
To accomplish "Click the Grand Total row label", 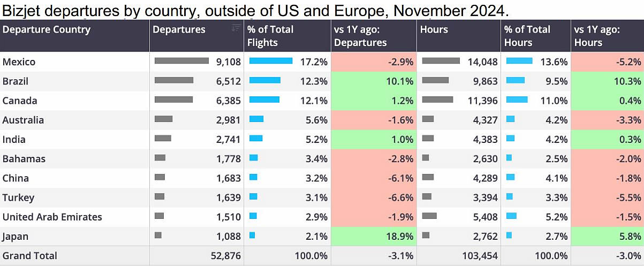I will 30,256.
